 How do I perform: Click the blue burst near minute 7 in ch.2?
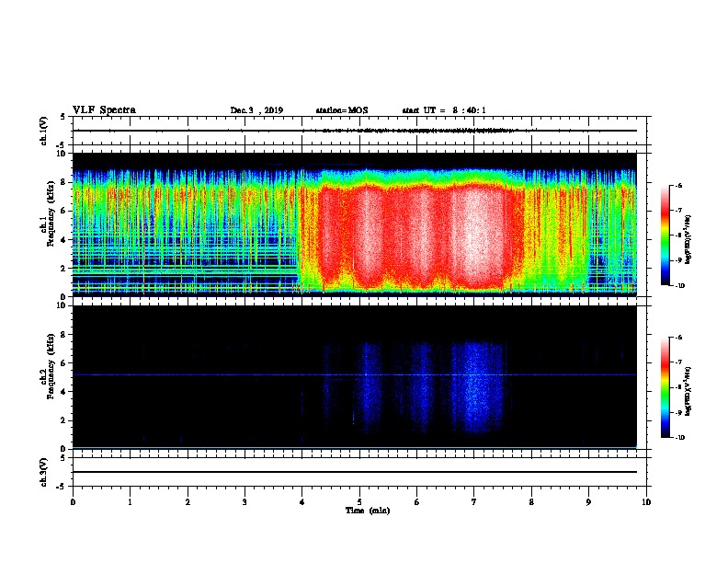pyautogui.click(x=478, y=388)
